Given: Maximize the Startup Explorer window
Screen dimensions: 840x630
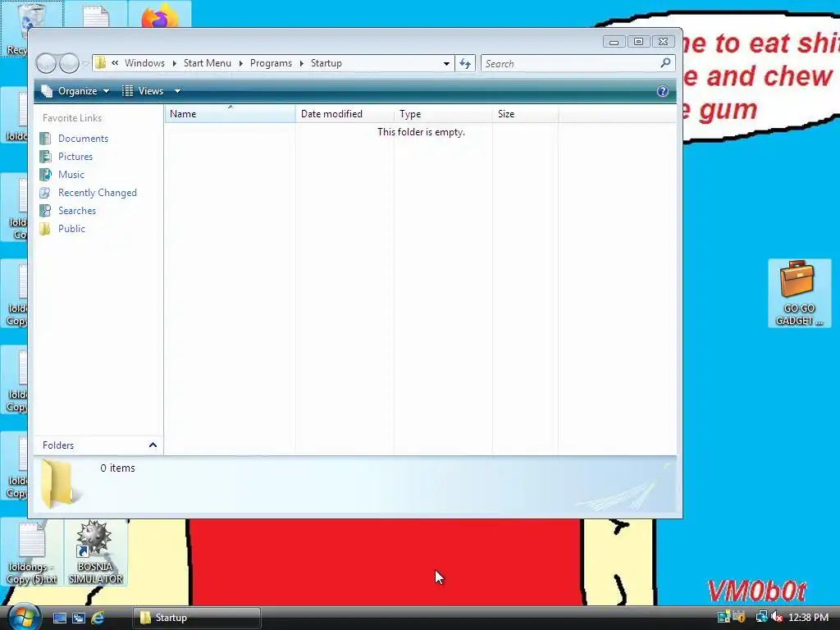Looking at the screenshot, I should [638, 42].
